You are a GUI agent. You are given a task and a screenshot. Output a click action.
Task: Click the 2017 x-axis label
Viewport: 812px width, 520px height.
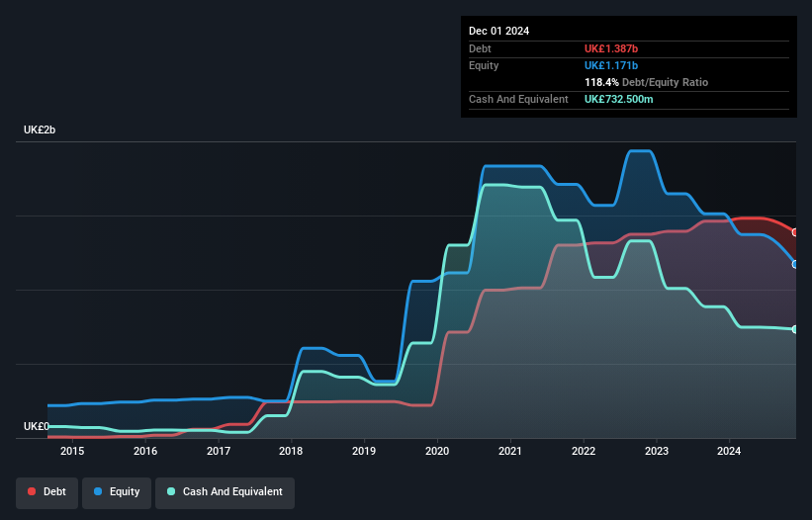tap(218, 451)
